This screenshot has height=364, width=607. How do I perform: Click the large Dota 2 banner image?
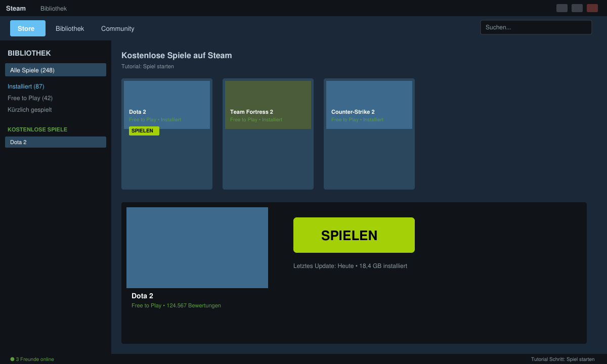point(197,248)
